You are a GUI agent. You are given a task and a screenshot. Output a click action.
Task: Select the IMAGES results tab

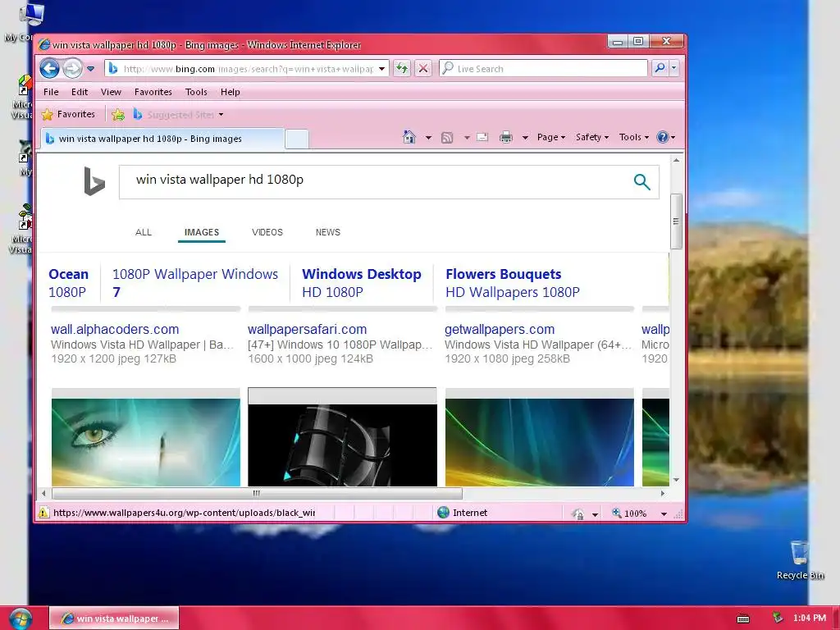tap(202, 232)
